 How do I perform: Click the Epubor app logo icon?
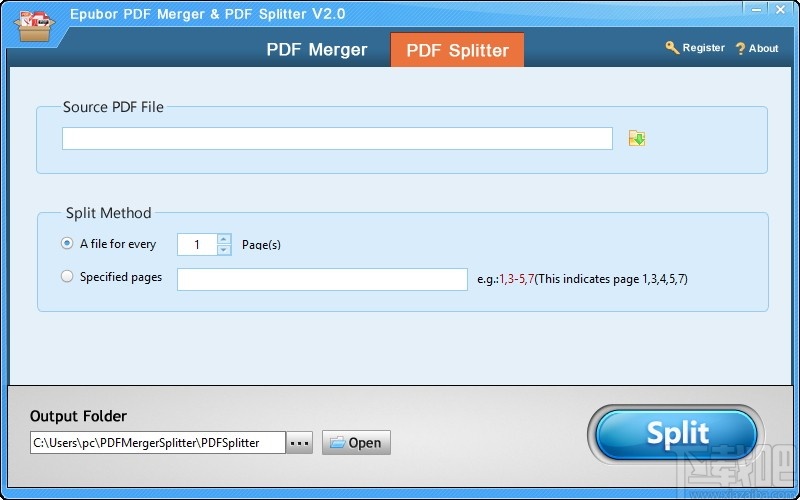pyautogui.click(x=34, y=25)
